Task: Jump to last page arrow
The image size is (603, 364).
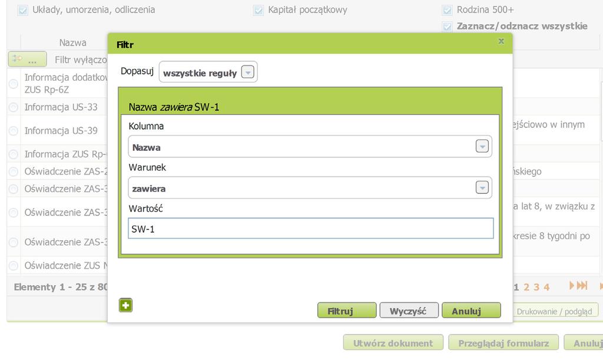Action: click(583, 286)
